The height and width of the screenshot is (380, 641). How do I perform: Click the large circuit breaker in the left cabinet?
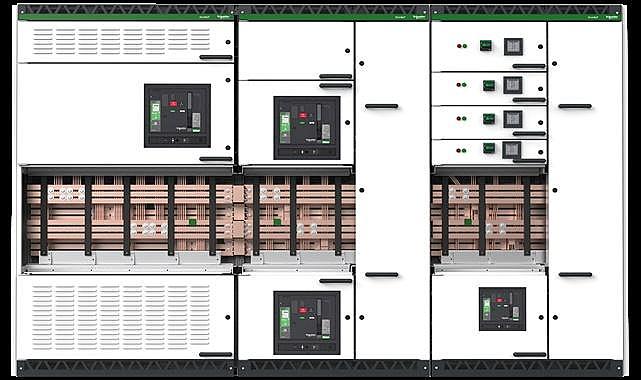pyautogui.click(x=177, y=116)
